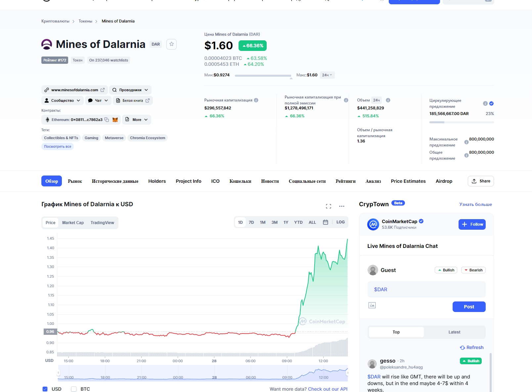Switch chart to 1D range
The width and height of the screenshot is (532, 392).
241,222
